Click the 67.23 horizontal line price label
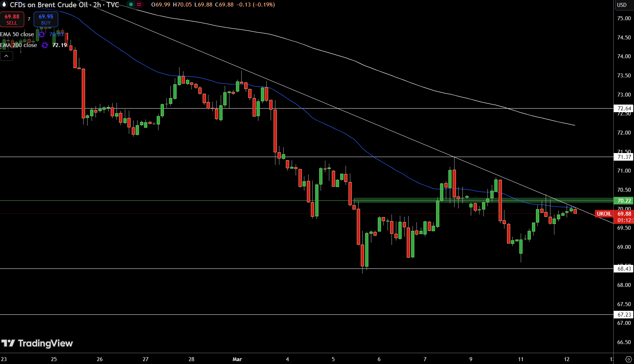Viewport: 634px width, 364px height. coord(624,315)
